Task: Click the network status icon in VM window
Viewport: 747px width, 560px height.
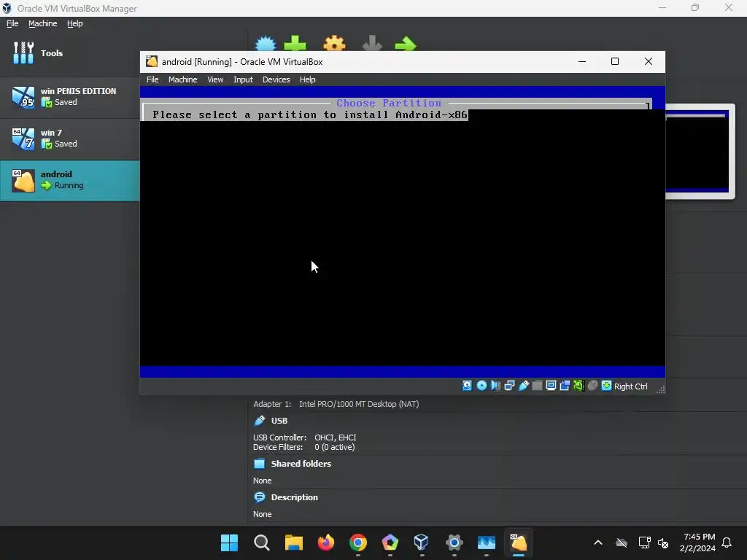Action: click(509, 386)
